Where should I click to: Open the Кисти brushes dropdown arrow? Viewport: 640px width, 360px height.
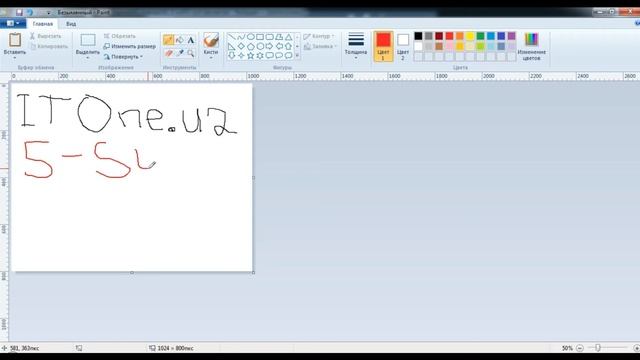tap(211, 58)
